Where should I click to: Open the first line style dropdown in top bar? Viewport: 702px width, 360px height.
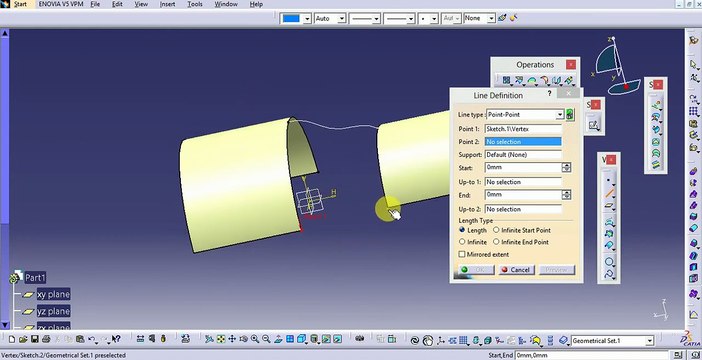[x=377, y=18]
